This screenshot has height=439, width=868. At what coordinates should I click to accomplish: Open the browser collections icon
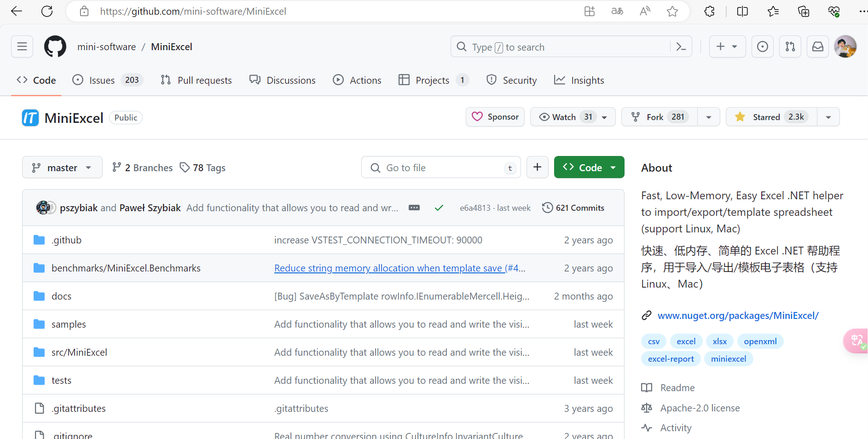(804, 11)
